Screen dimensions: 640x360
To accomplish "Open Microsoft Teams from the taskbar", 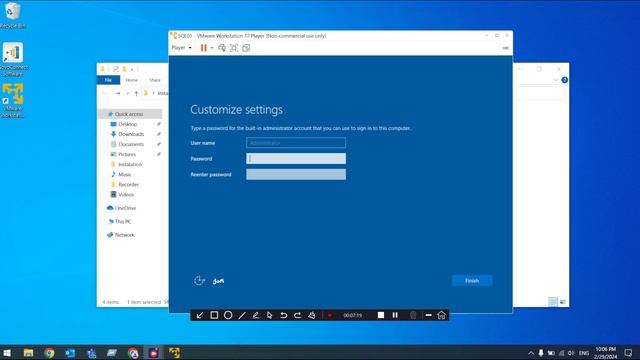I will pyautogui.click(x=91, y=353).
